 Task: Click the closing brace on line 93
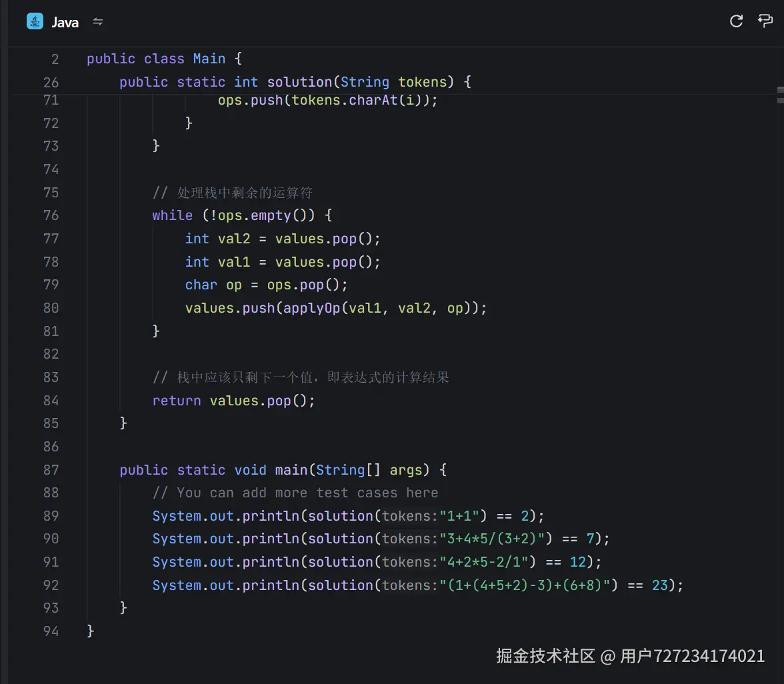pyautogui.click(x=123, y=608)
